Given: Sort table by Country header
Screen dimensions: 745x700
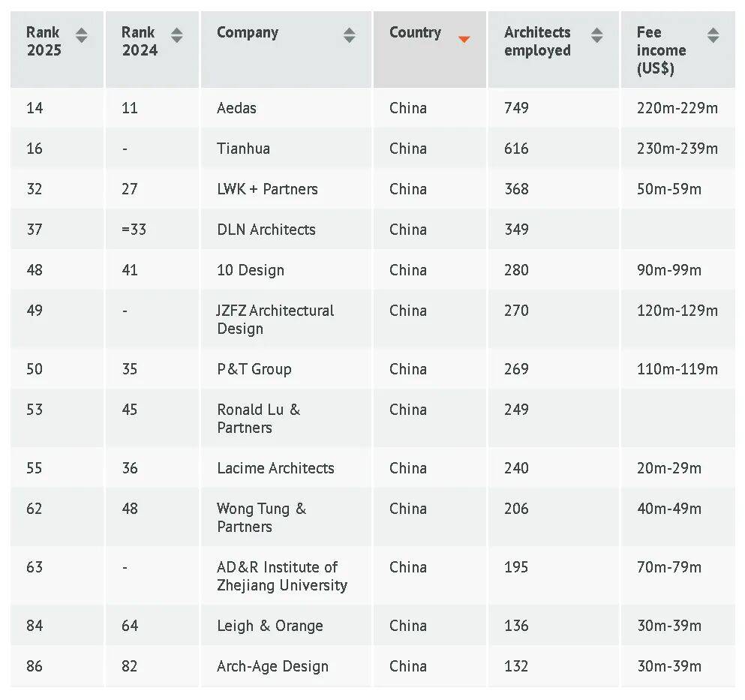Looking at the screenshot, I should point(415,33).
